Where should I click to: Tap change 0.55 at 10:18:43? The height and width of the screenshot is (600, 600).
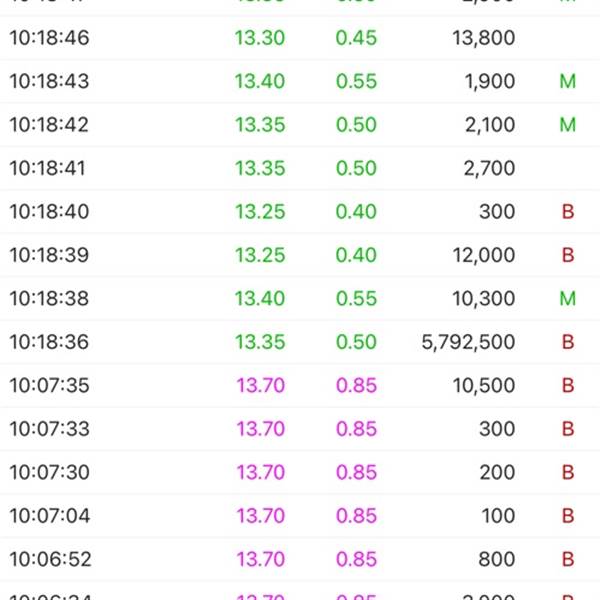click(356, 81)
